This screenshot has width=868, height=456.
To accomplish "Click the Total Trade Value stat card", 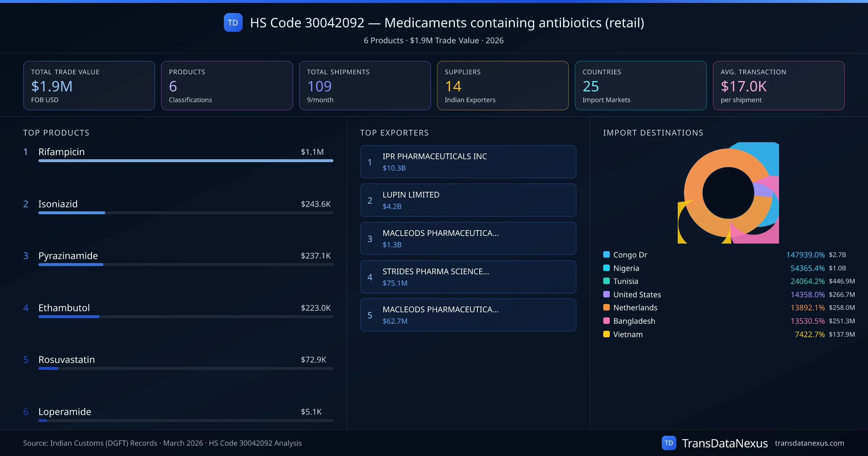I will tap(89, 85).
